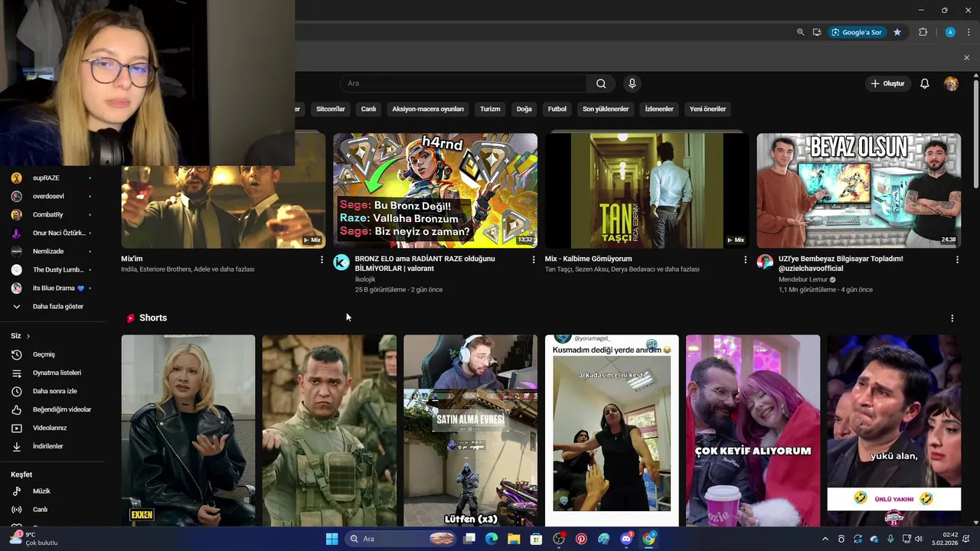Open Shorts section three-dot menu
The width and height of the screenshot is (980, 551).
click(952, 318)
